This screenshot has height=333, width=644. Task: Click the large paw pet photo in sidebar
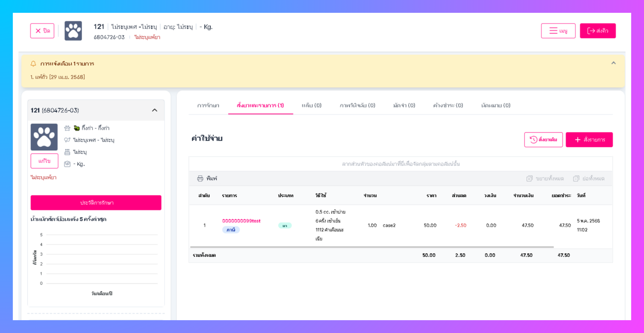tap(44, 137)
